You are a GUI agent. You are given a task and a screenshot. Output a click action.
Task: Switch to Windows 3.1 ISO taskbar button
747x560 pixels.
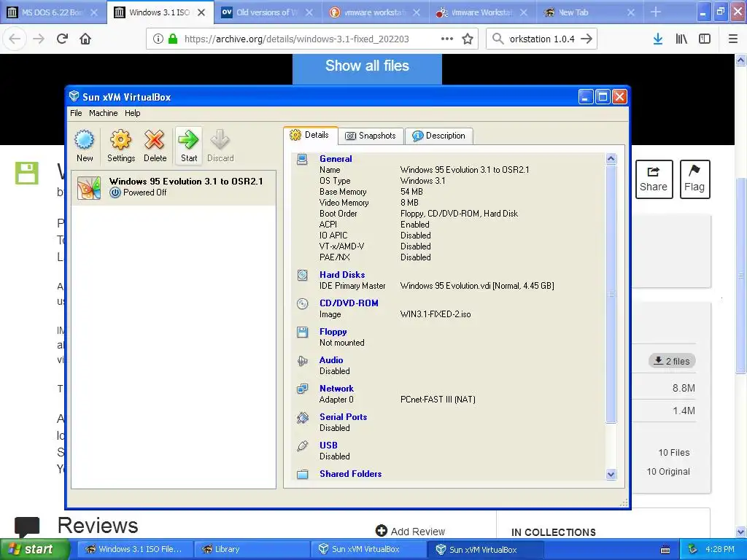(x=135, y=549)
